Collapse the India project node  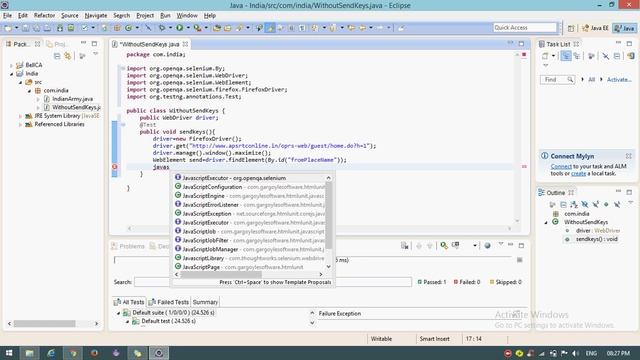11,74
